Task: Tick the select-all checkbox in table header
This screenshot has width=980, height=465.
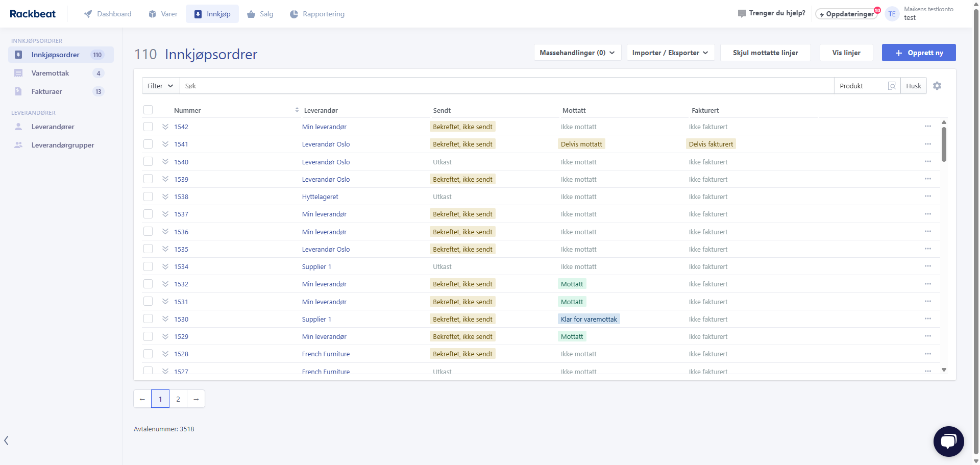Action: pyautogui.click(x=148, y=110)
